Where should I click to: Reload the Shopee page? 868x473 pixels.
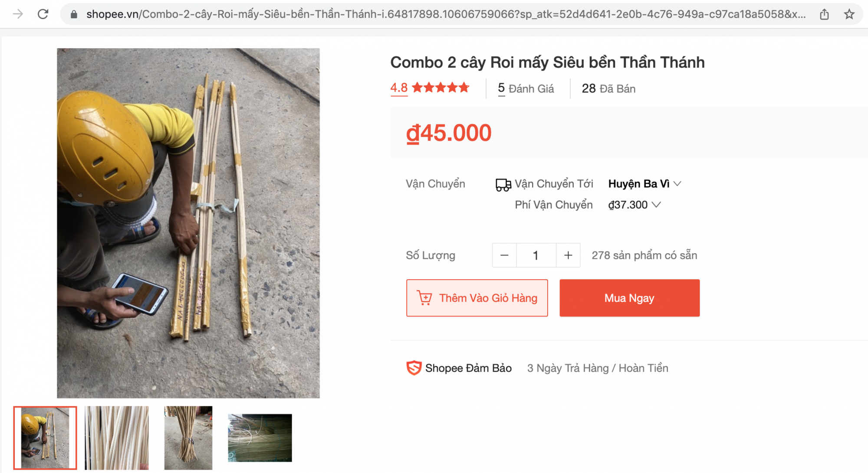(x=43, y=14)
